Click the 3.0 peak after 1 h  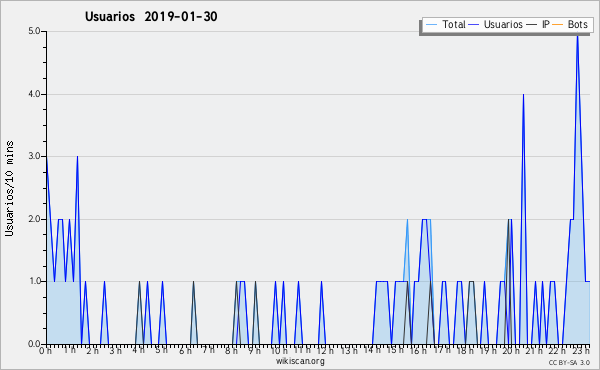77,157
